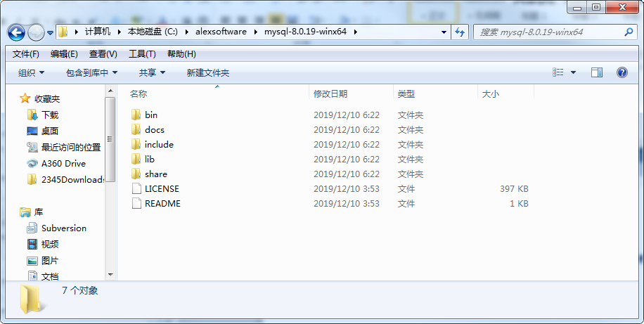Expand the arrow after 计算机 in path
Screen dimensions: 644x324
tap(119, 32)
